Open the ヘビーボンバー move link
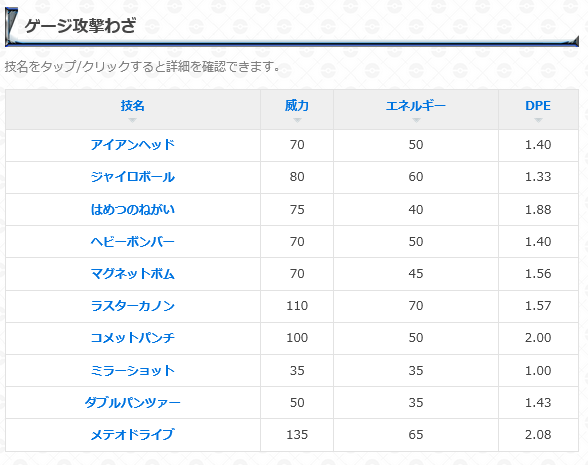 click(132, 242)
